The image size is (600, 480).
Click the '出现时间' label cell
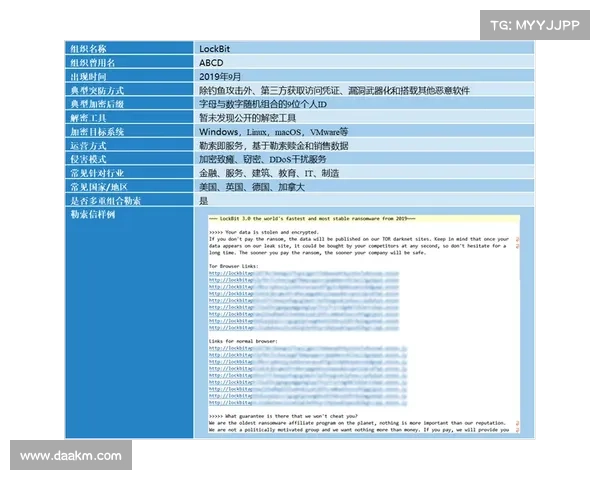pos(129,76)
